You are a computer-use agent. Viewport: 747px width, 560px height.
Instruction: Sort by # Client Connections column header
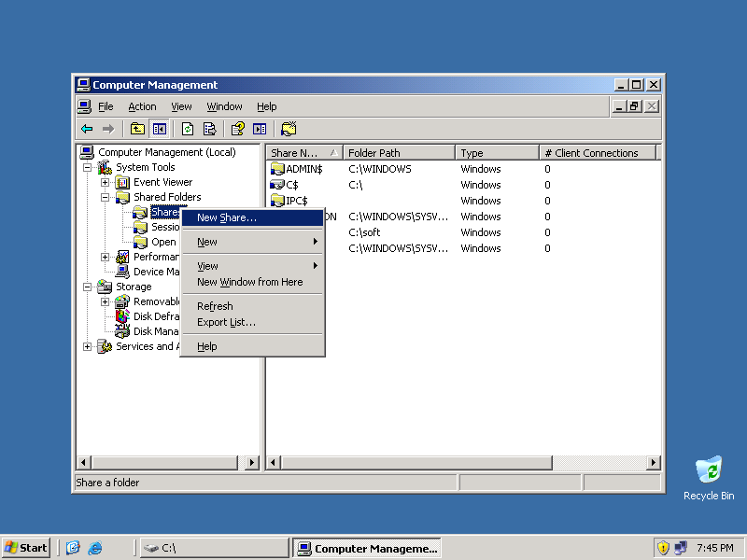598,153
